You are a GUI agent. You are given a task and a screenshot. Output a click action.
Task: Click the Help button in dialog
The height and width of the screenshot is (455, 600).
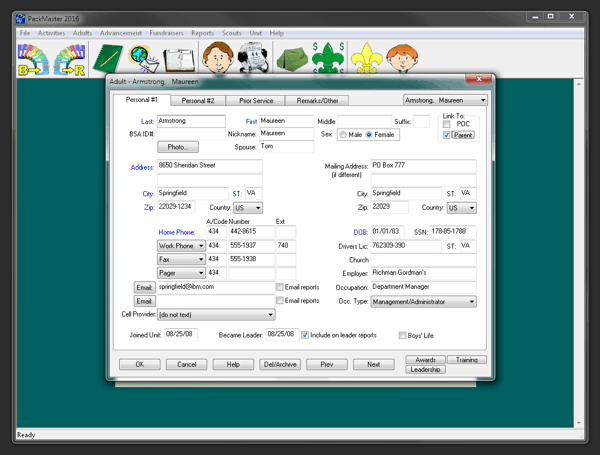[233, 364]
